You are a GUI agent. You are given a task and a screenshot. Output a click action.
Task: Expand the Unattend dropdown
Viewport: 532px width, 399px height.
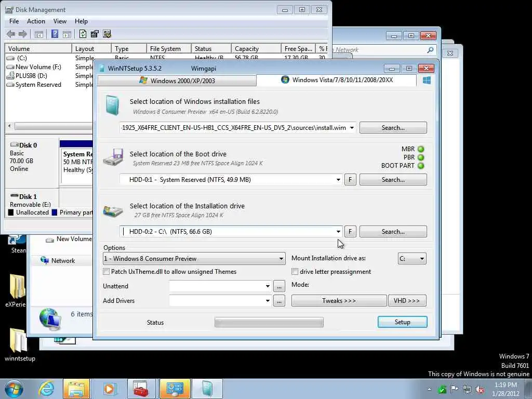coord(268,286)
